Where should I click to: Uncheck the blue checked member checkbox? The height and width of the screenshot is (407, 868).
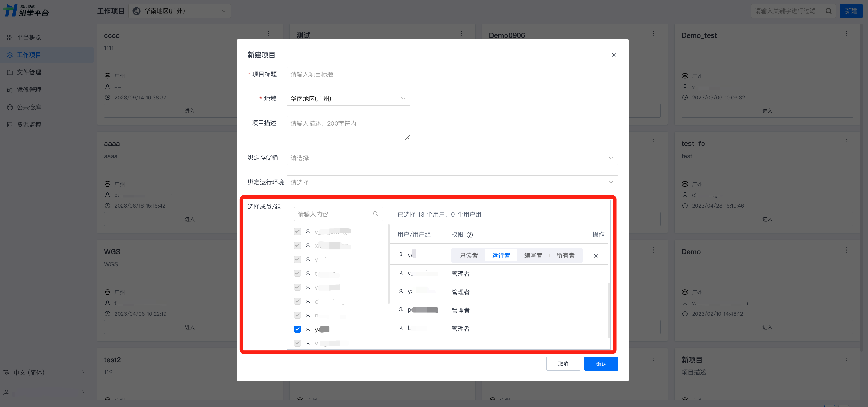point(297,329)
